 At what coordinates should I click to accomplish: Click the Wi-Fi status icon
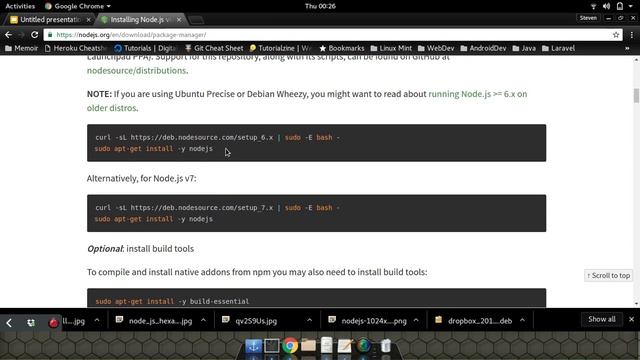pyautogui.click(x=593, y=6)
